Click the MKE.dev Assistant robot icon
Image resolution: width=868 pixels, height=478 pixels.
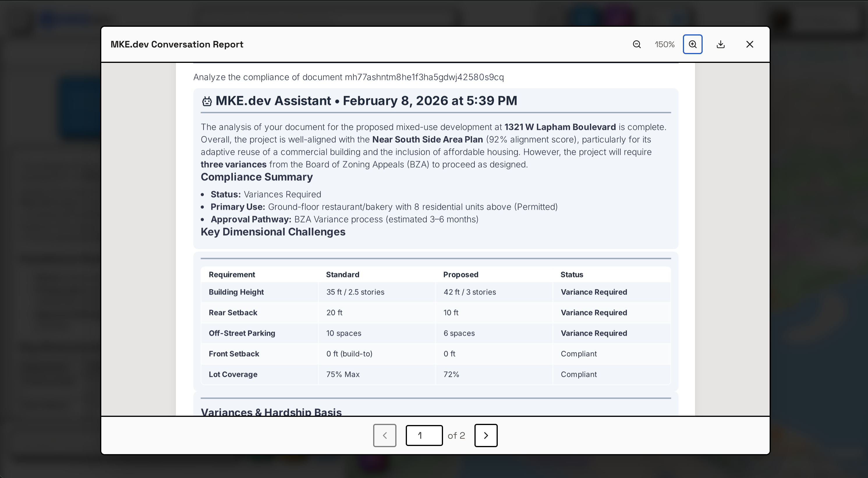207,101
